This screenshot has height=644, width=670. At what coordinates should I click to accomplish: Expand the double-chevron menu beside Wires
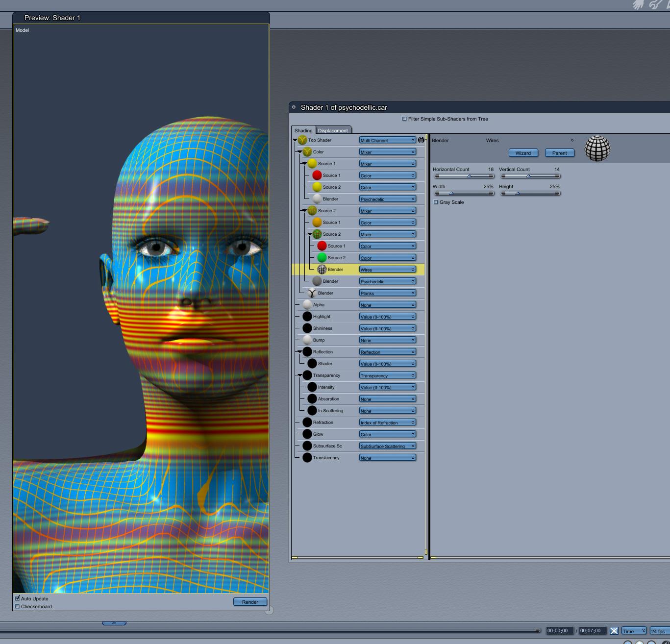pos(572,140)
